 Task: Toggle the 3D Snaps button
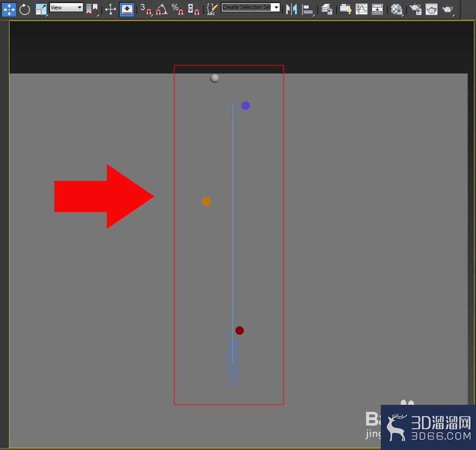click(x=146, y=10)
